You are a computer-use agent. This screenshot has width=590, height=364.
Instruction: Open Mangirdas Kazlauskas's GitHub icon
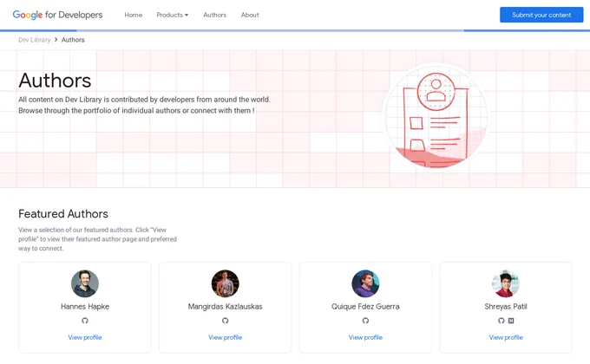point(225,321)
